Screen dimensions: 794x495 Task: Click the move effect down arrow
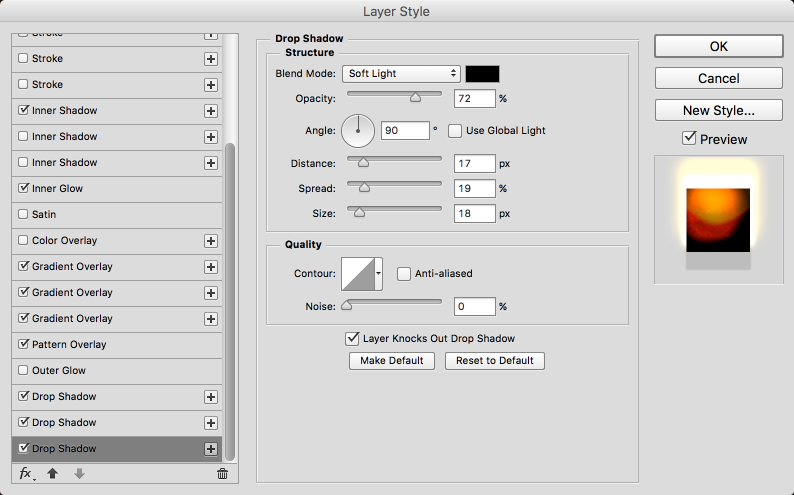pyautogui.click(x=79, y=473)
